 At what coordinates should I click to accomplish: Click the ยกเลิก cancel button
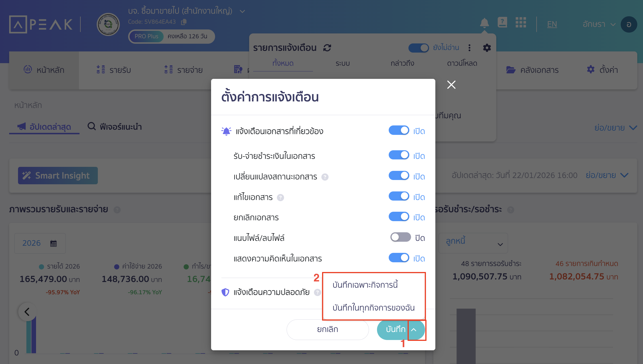point(327,329)
